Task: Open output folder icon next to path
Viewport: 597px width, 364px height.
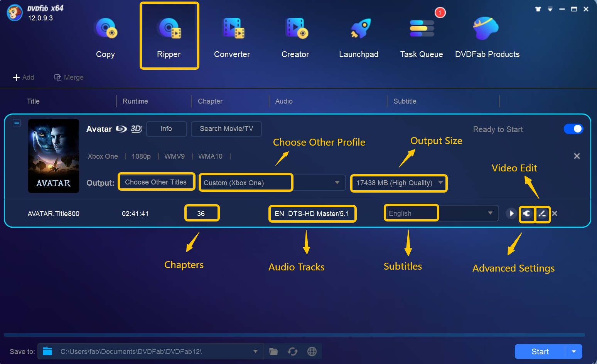Action: pyautogui.click(x=273, y=351)
